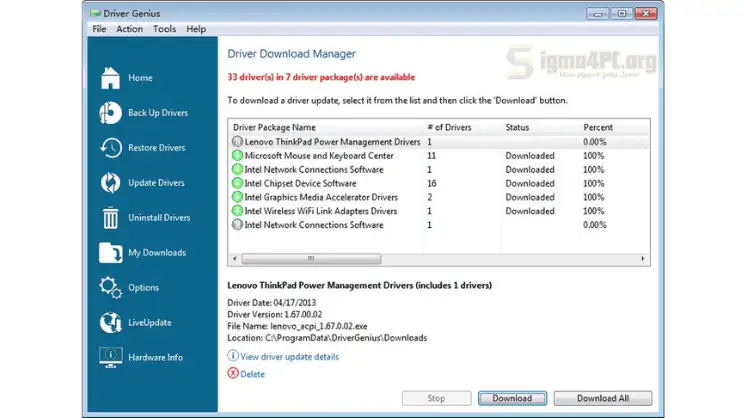Click the Options gear icon
Screen dimensions: 743x418
(x=110, y=288)
